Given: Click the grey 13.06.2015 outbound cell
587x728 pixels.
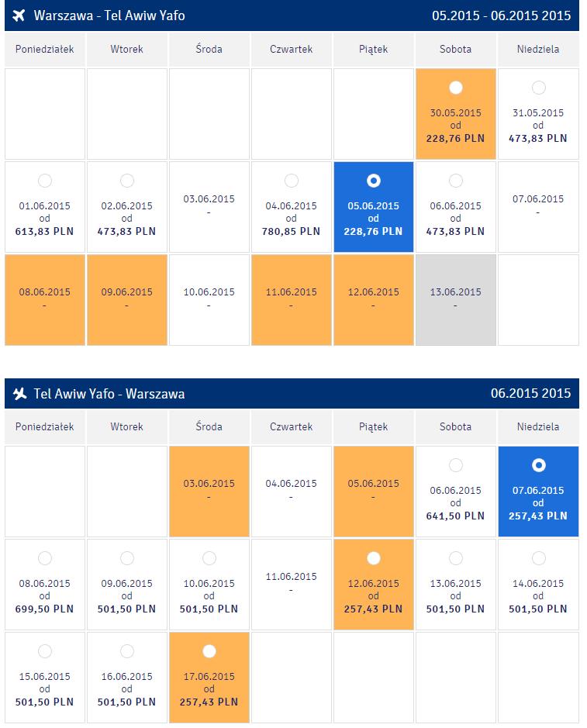Looking at the screenshot, I should (x=456, y=299).
